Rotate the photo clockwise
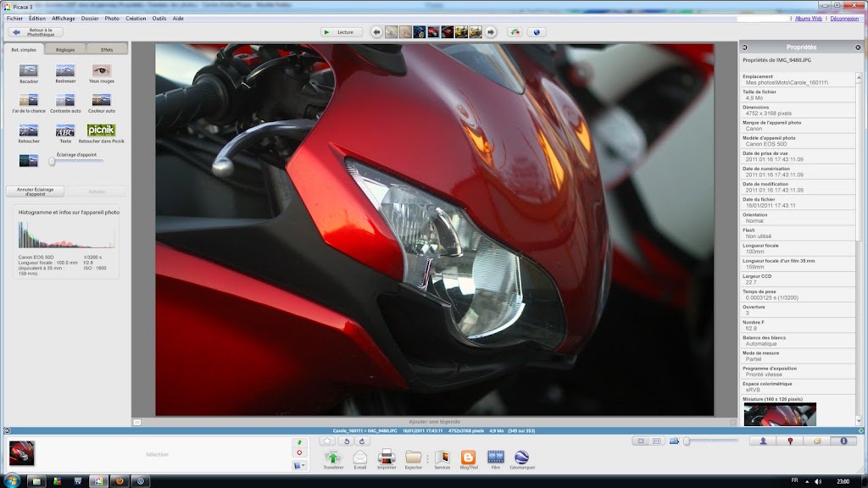The image size is (868, 488). pyautogui.click(x=362, y=441)
